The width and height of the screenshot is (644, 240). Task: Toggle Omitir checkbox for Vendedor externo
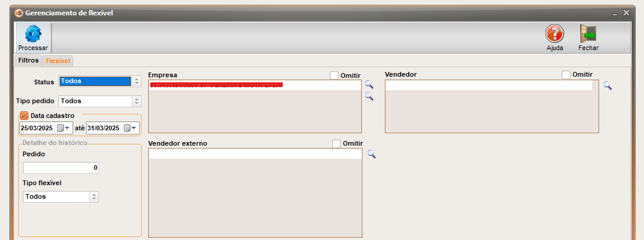click(336, 143)
